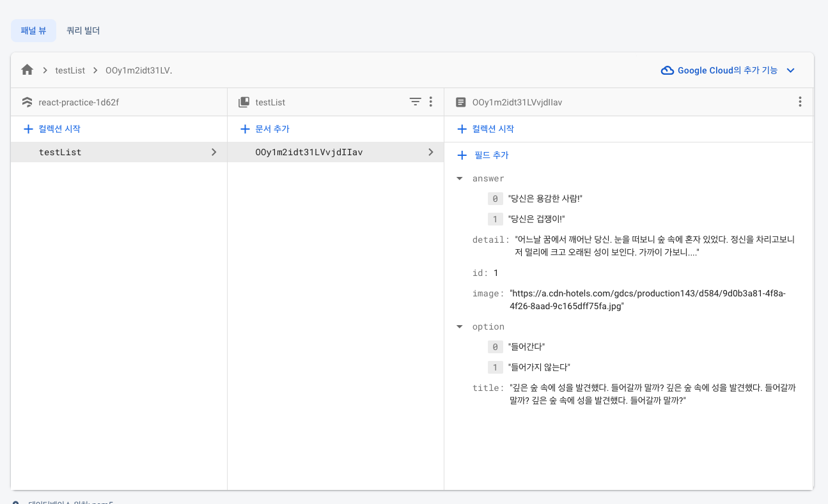Click OOy1m2idt31LV. in the breadcrumb

(x=139, y=70)
